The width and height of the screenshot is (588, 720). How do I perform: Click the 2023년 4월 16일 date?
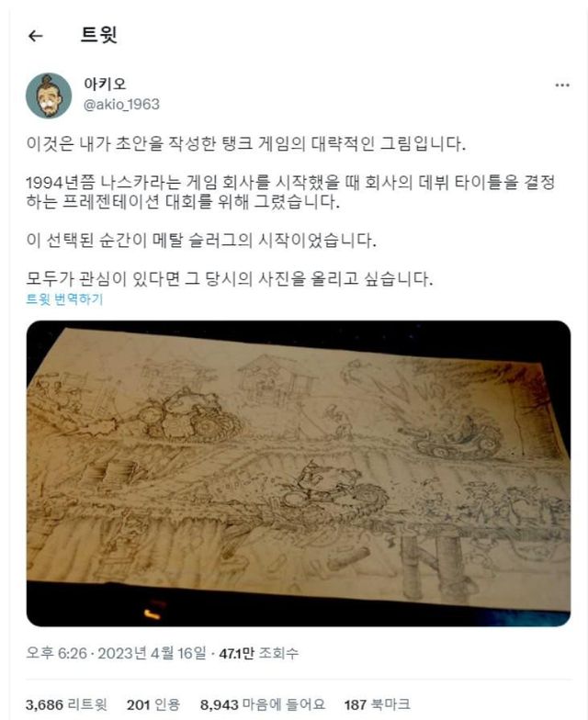tap(152, 652)
